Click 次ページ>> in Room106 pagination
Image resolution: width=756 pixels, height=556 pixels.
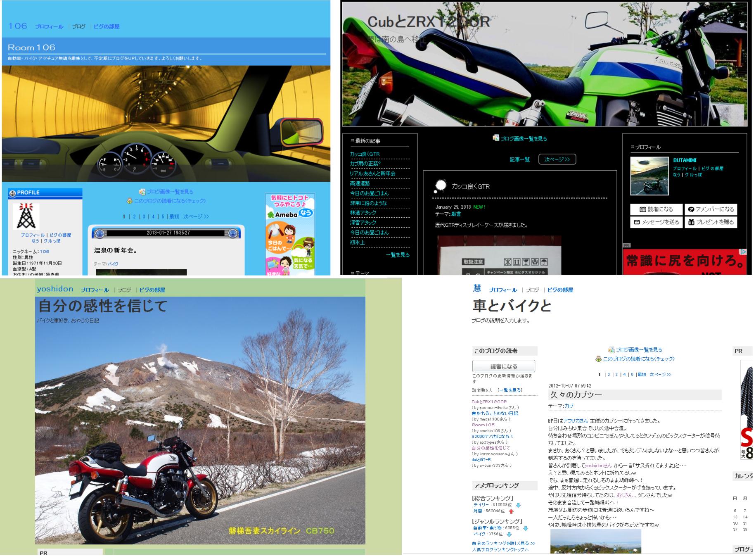(196, 216)
